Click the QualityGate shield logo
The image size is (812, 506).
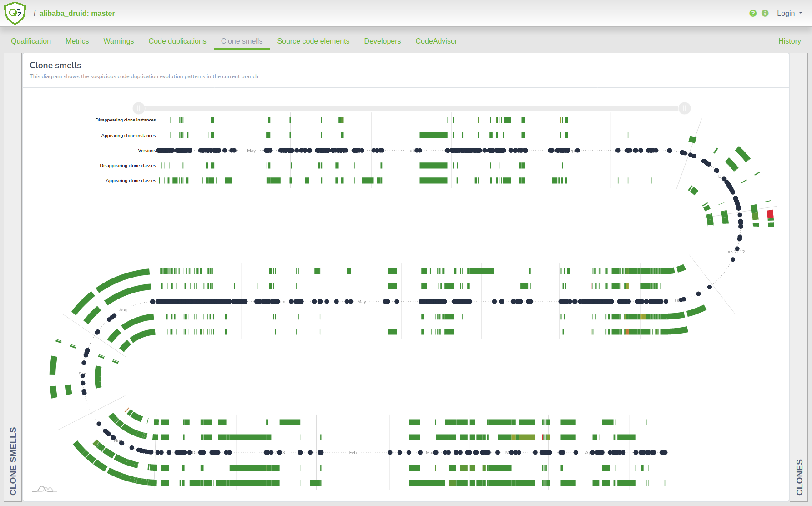(x=15, y=13)
